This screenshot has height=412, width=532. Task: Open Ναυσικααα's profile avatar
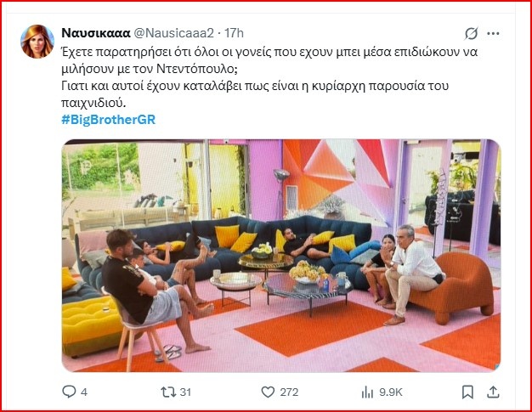click(37, 42)
